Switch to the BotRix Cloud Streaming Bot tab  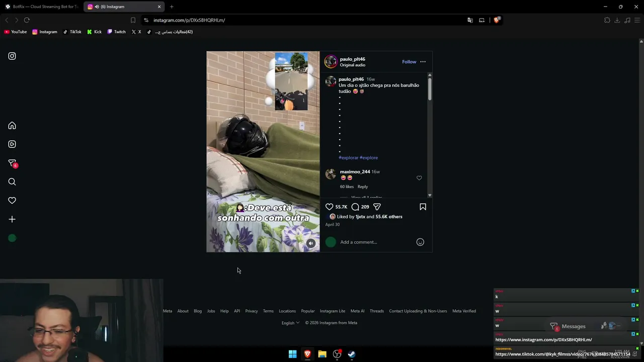click(41, 7)
